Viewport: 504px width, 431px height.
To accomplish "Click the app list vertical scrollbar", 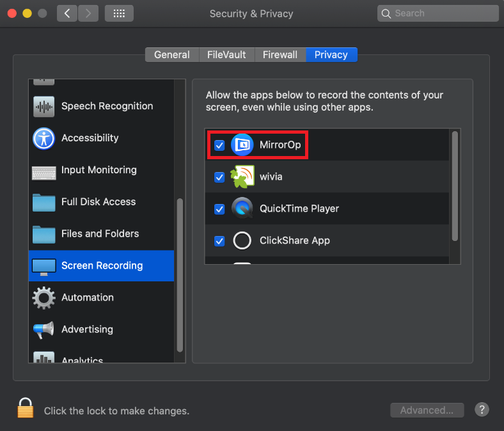I will coord(455,185).
